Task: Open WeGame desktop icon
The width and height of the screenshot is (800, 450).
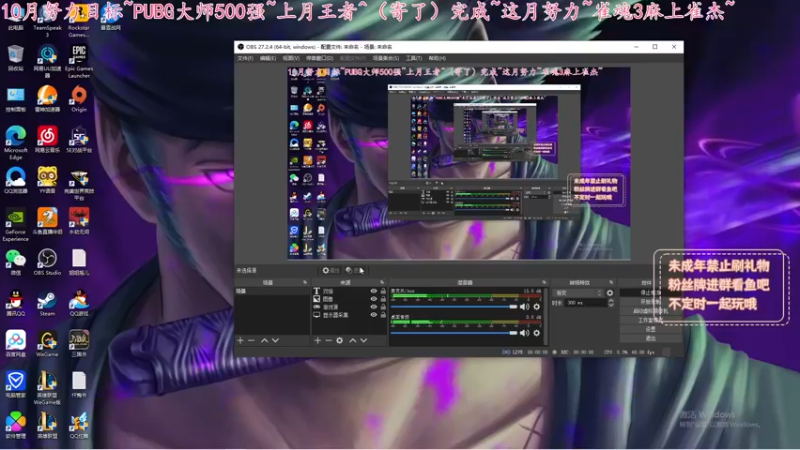Action: [47, 343]
